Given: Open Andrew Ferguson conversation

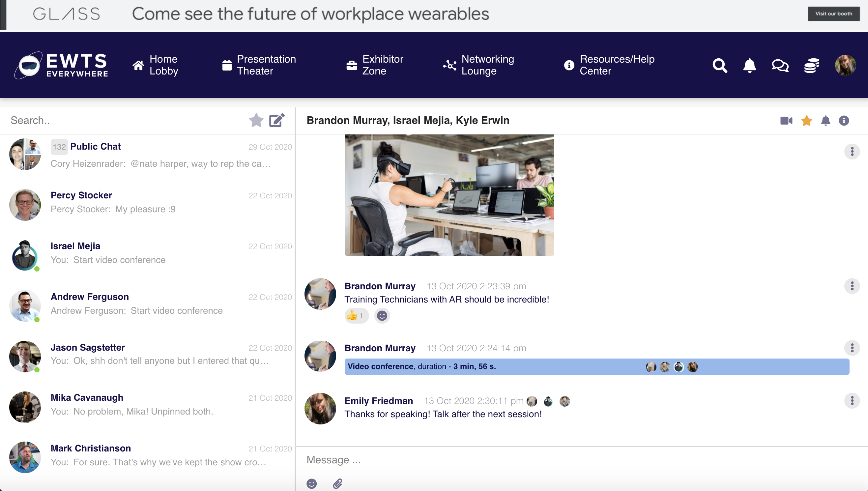Looking at the screenshot, I should pyautogui.click(x=148, y=305).
